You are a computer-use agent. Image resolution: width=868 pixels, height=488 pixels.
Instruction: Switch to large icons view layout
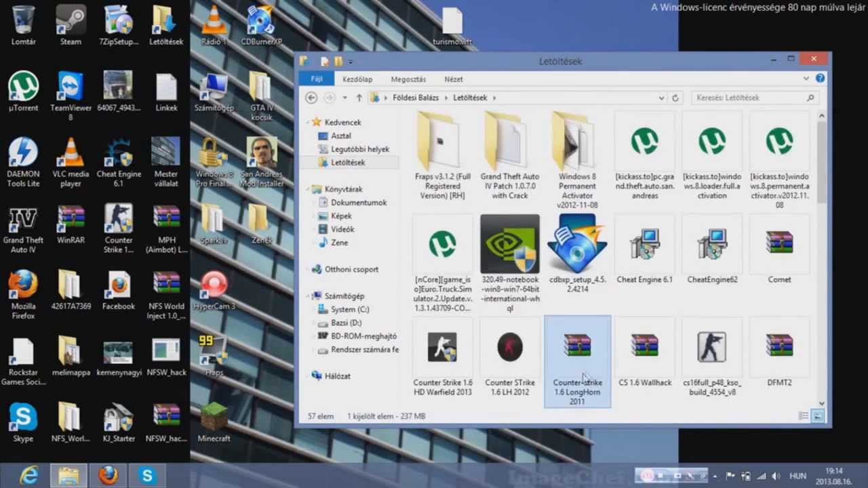[x=817, y=416]
